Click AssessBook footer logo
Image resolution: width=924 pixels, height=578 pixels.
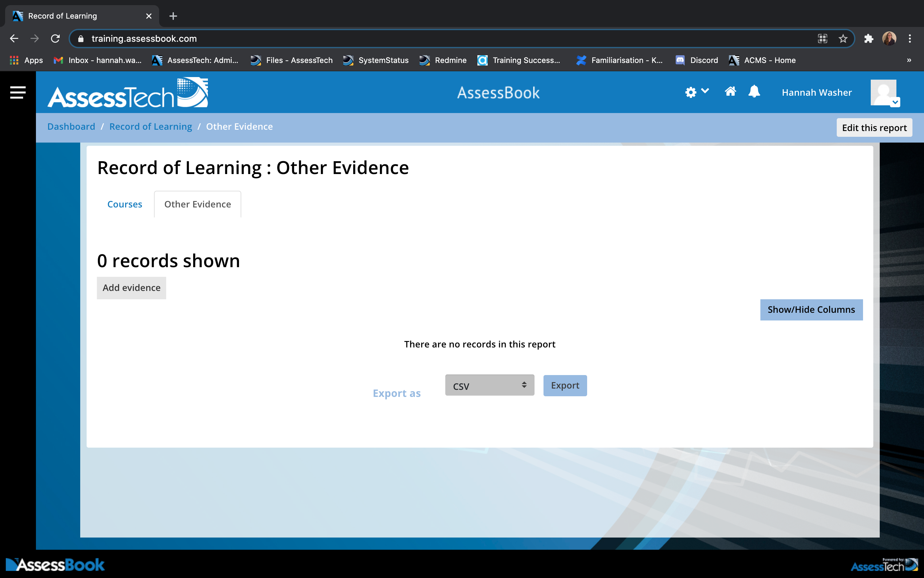(55, 565)
